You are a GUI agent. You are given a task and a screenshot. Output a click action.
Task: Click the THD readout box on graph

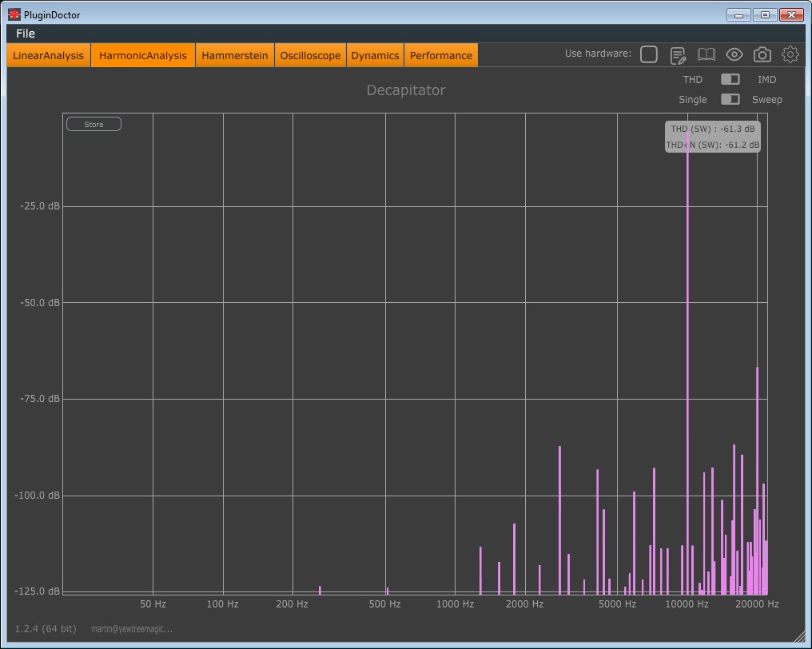click(x=713, y=137)
